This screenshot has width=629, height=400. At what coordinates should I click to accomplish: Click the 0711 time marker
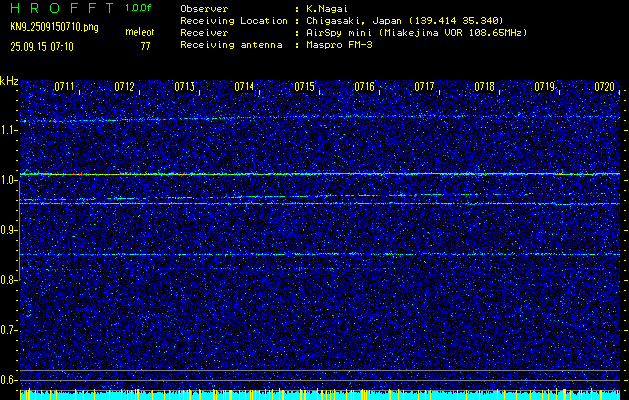[64, 86]
